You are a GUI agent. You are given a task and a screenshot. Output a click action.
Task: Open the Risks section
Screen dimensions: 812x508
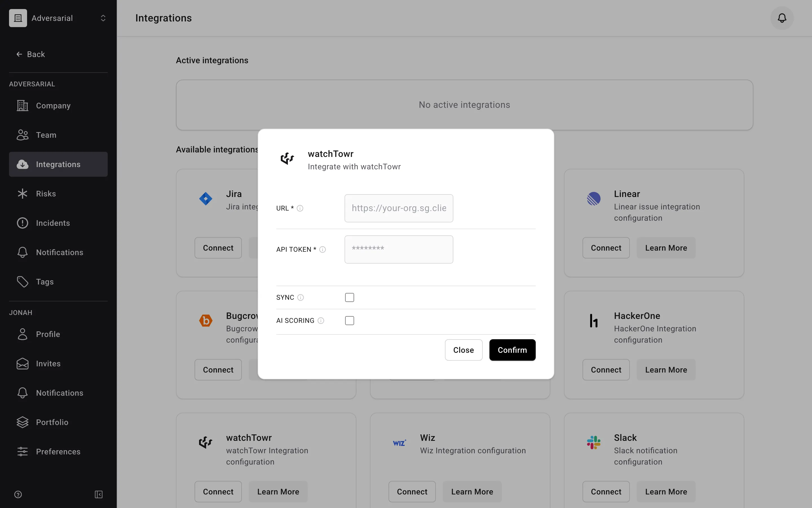click(58, 194)
